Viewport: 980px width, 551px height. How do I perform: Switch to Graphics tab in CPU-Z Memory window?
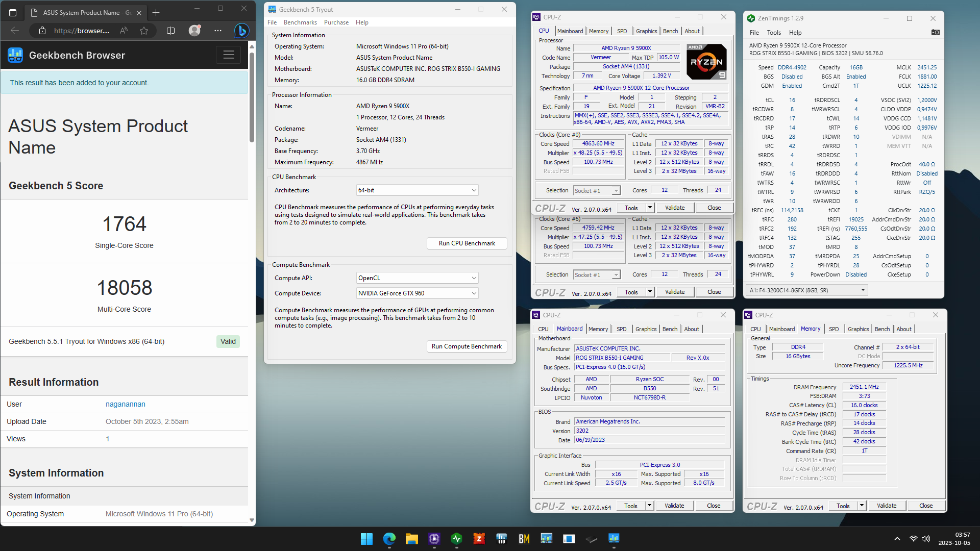click(x=858, y=329)
